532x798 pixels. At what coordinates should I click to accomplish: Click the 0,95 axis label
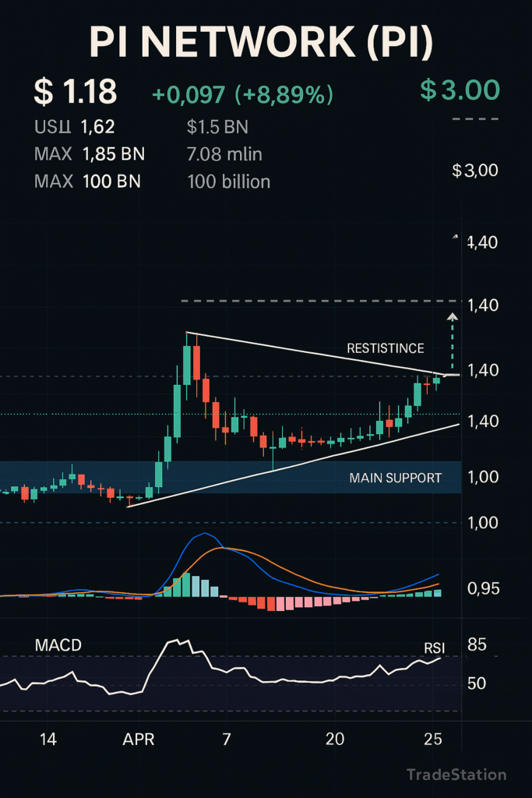(x=483, y=589)
